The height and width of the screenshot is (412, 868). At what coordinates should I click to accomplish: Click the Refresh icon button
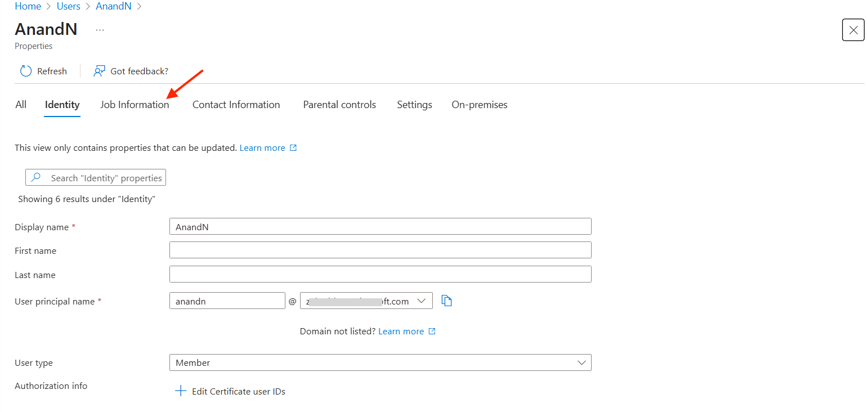(26, 71)
